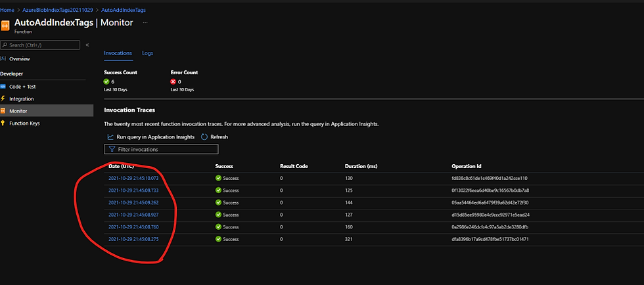Focus the Filter invocations field
The width and height of the screenshot is (644, 285).
[161, 150]
